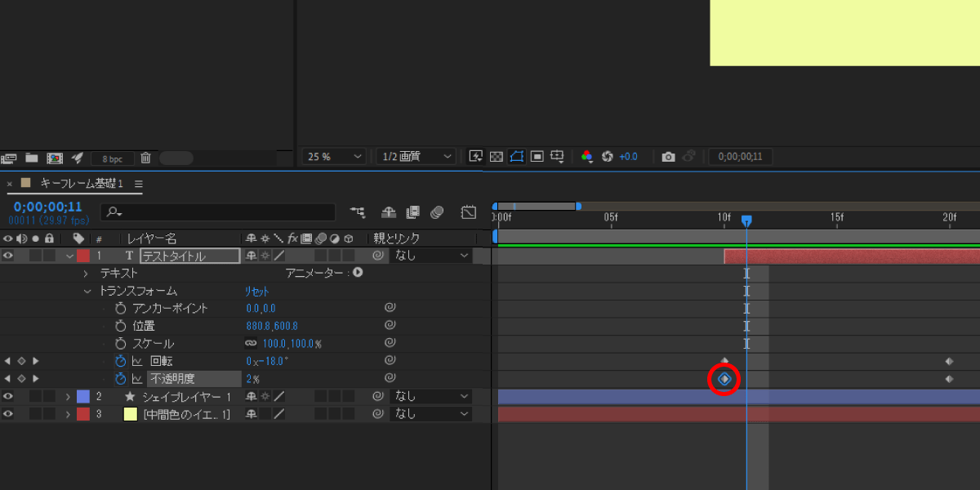This screenshot has height=490, width=980.
Task: Create a new folder in the project panel
Action: [x=32, y=158]
